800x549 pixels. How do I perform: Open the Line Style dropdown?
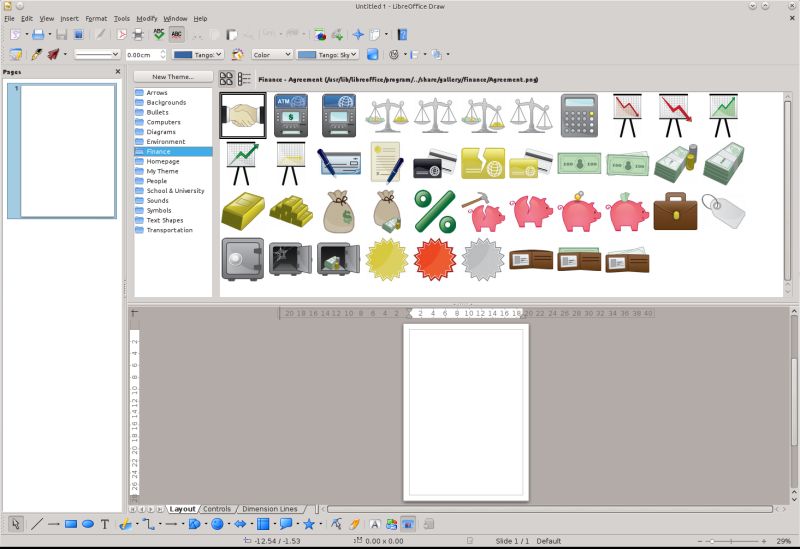(97, 54)
